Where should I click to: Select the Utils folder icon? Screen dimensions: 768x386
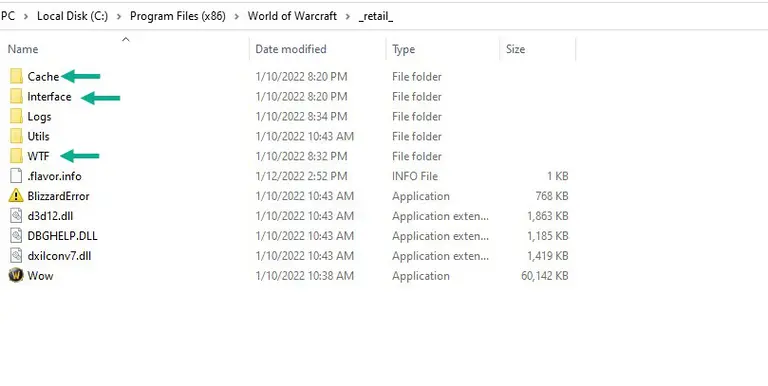pyautogui.click(x=16, y=136)
